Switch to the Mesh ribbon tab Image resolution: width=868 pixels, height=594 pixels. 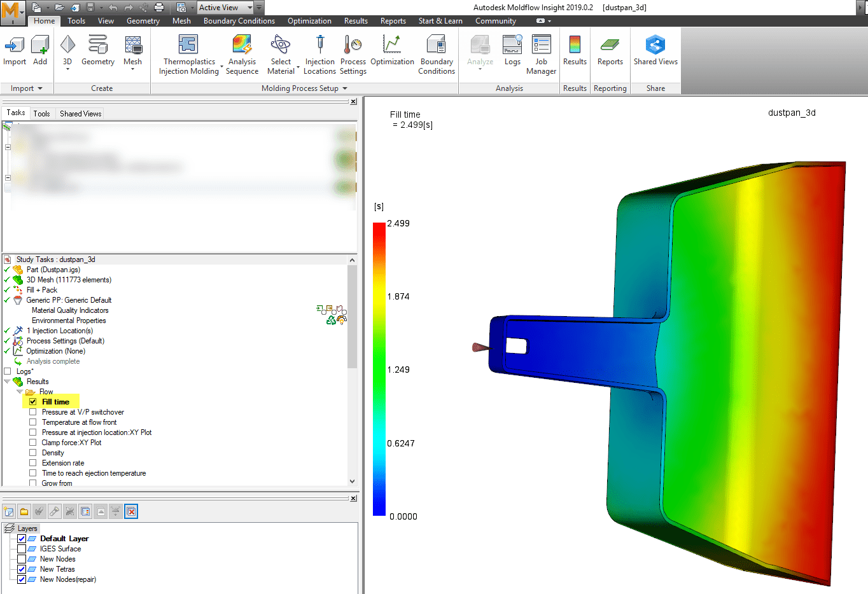tap(181, 20)
